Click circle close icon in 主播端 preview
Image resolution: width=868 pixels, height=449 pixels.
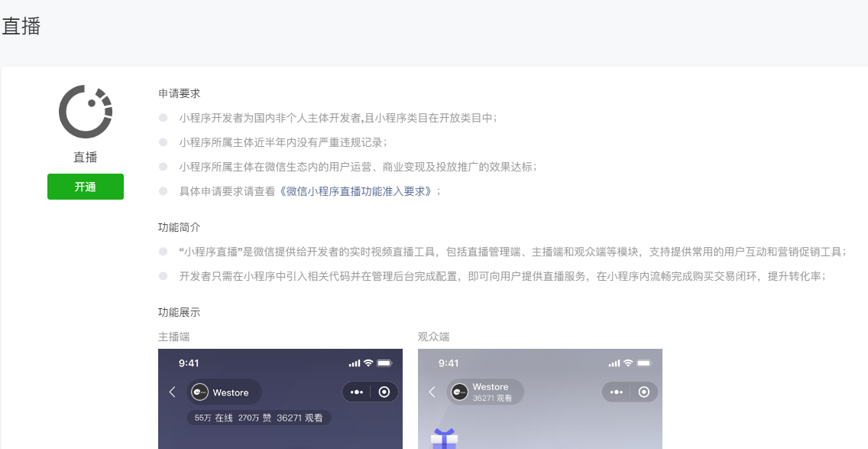click(384, 392)
